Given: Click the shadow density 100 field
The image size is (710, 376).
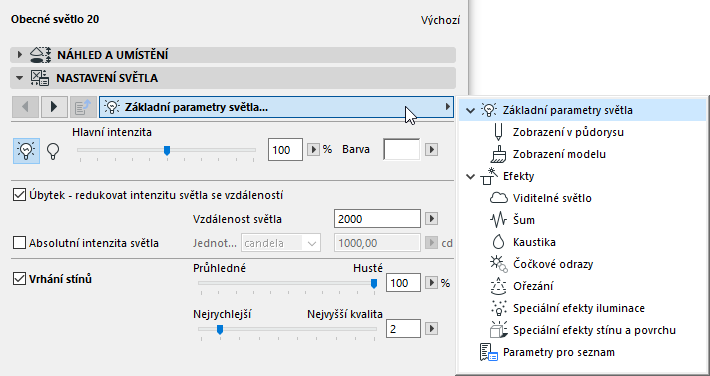Looking at the screenshot, I should pos(403,283).
